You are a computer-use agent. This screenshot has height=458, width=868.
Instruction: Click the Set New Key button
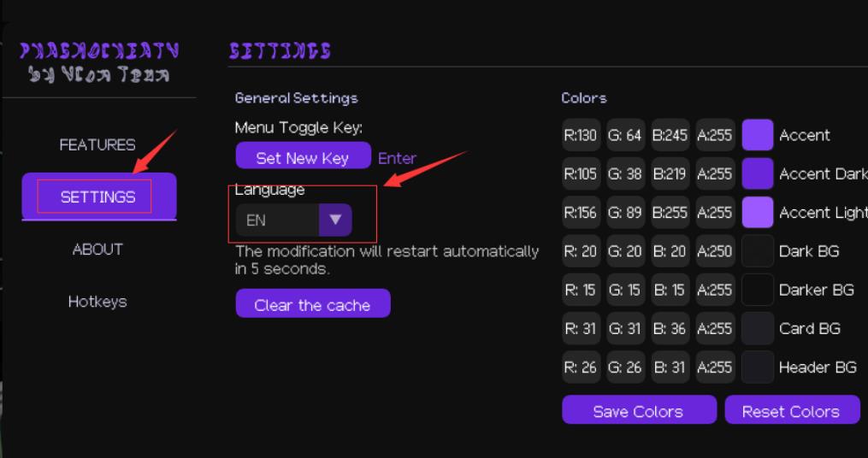303,158
